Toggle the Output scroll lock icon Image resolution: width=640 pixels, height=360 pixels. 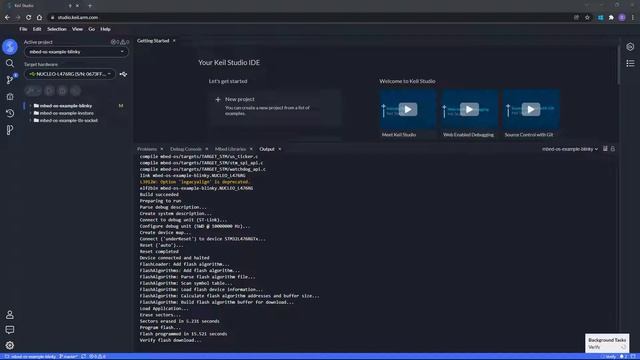tap(613, 149)
